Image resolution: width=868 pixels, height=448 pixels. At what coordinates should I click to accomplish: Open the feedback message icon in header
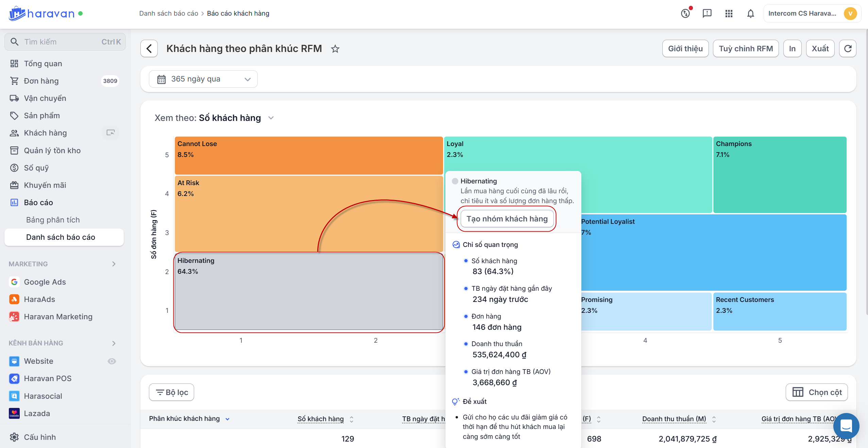707,14
